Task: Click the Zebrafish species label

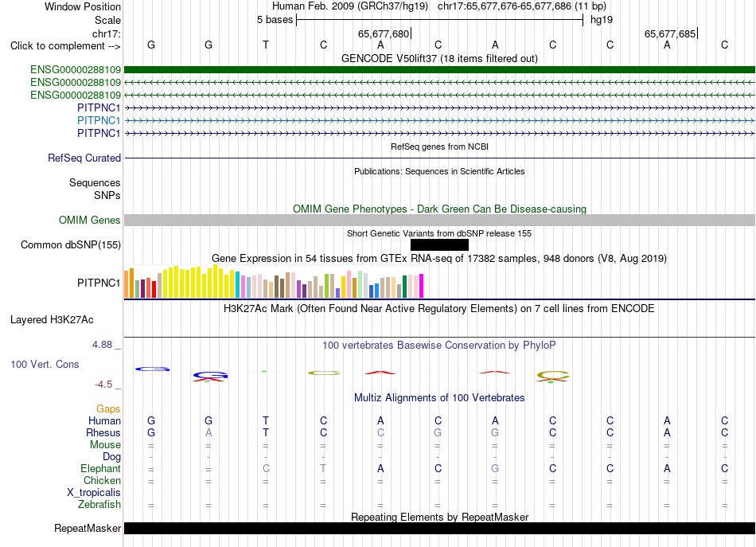Action: 99,504
